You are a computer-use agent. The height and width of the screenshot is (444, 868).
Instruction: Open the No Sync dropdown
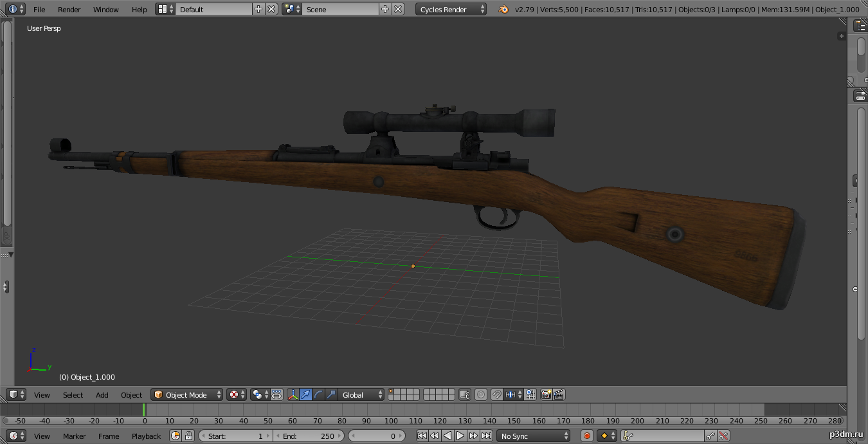[534, 436]
